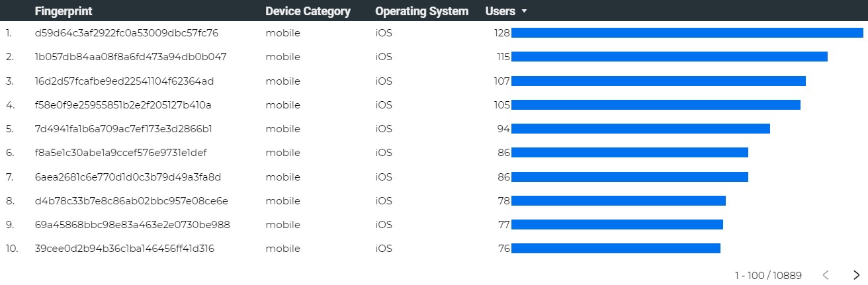Select fingerprint 1b057db84aa08f8a6fd473a94db0b047

pos(130,57)
